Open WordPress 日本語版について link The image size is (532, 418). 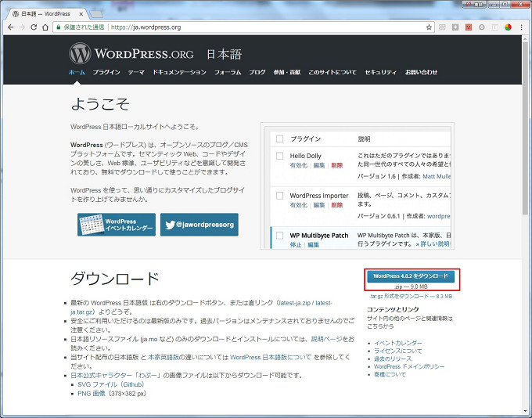[271, 357]
